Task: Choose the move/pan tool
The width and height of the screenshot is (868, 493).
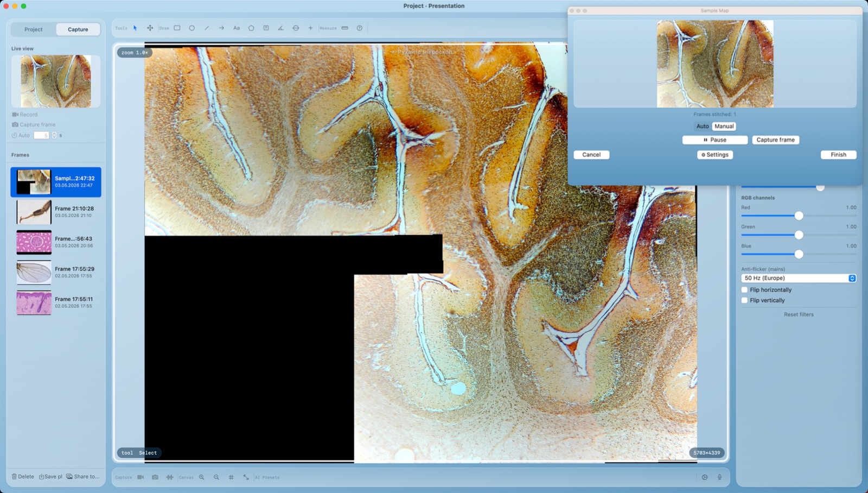Action: (x=150, y=28)
